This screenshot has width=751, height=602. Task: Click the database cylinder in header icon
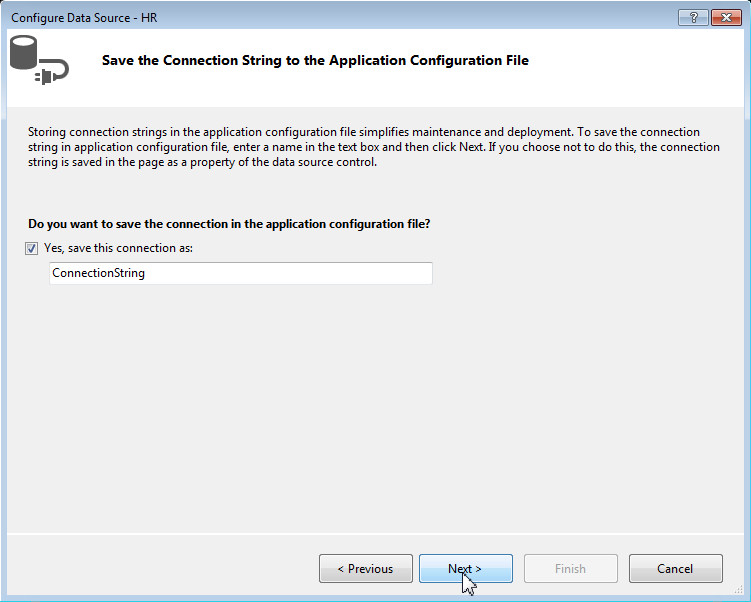click(x=26, y=52)
